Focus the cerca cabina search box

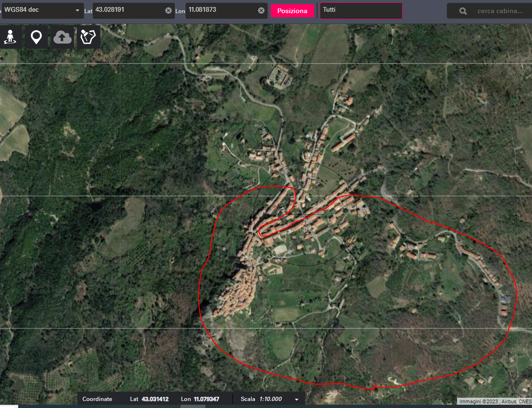pyautogui.click(x=500, y=11)
